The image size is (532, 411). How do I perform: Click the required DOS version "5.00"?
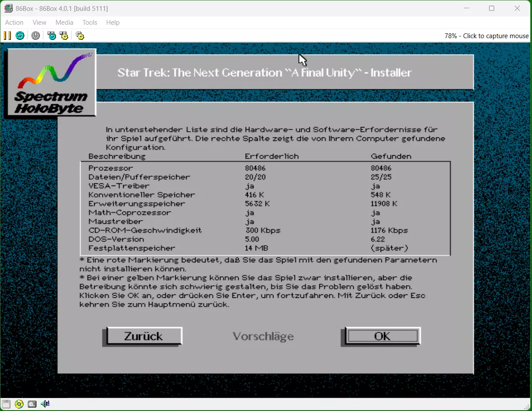tap(252, 239)
